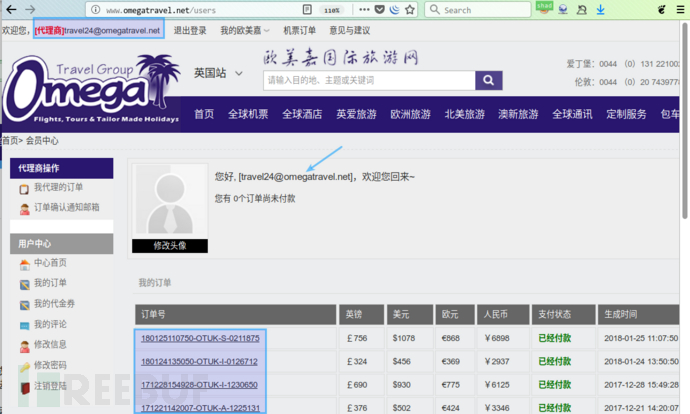Open 修改密码 in sidebar

(x=51, y=365)
